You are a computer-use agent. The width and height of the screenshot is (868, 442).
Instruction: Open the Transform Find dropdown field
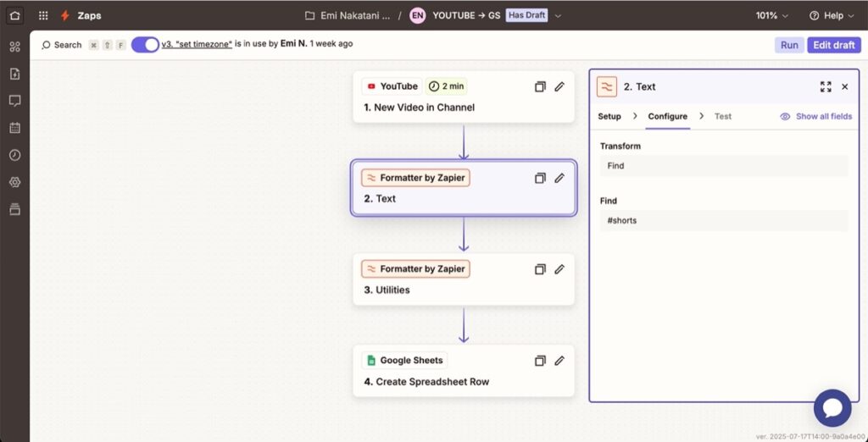tap(724, 166)
